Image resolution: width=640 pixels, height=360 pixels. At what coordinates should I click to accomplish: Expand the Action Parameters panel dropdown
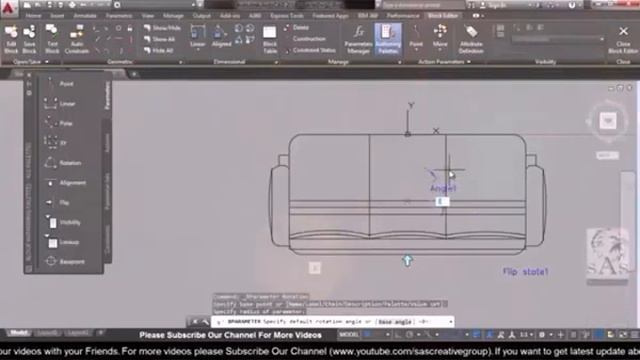click(469, 62)
